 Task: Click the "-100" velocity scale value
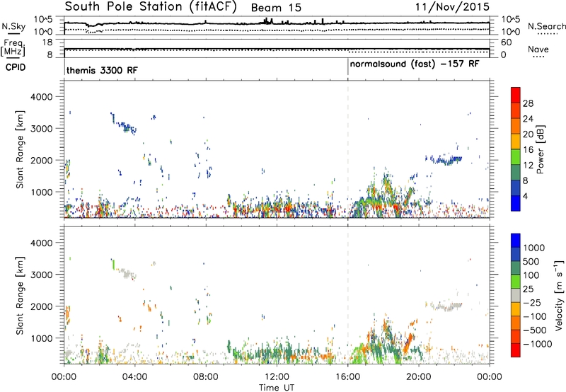(535, 316)
